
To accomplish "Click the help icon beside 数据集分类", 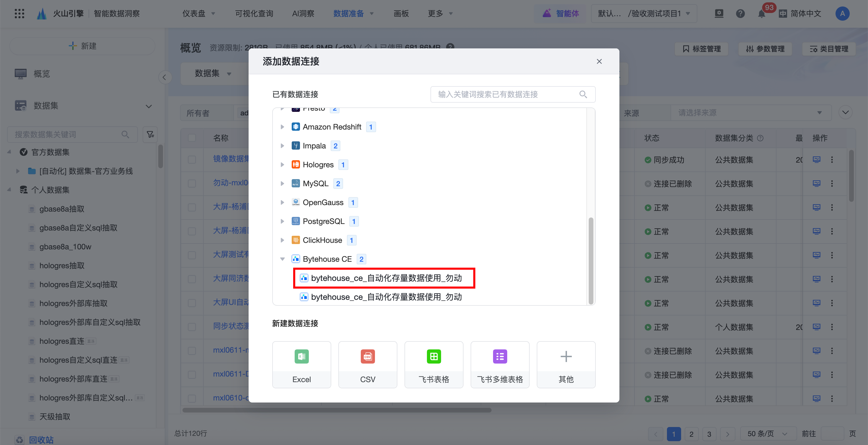I will point(760,138).
